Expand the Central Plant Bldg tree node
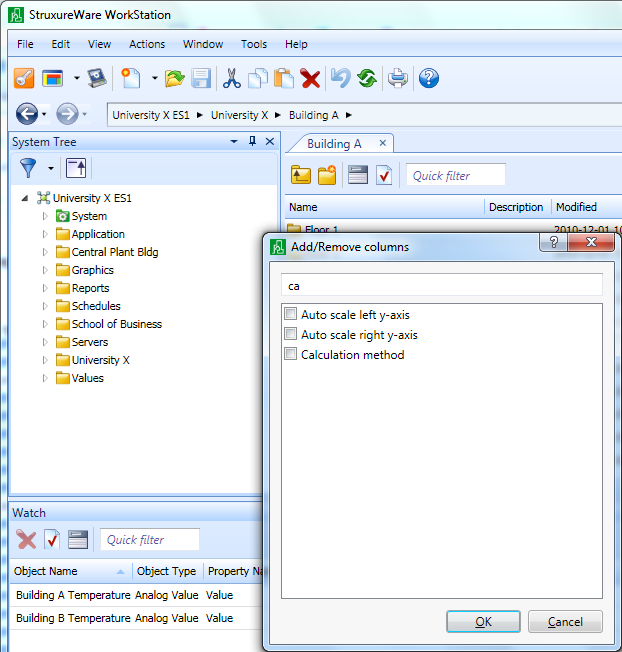The width and height of the screenshot is (622, 652). (x=45, y=252)
